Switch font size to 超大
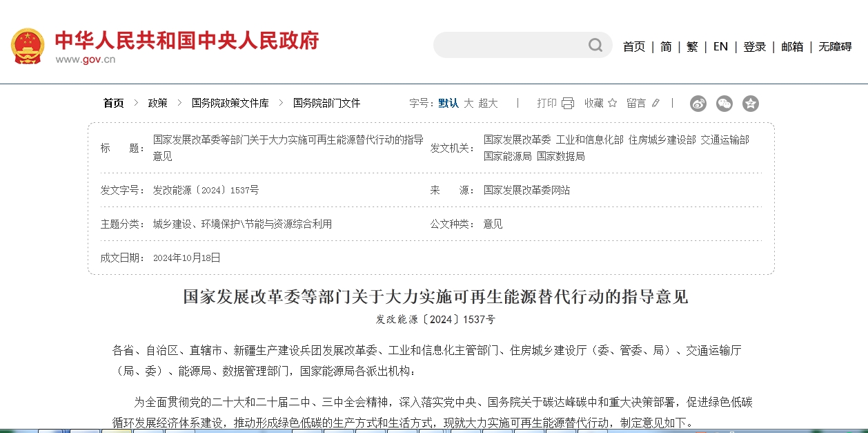The height and width of the screenshot is (433, 868). coord(487,102)
